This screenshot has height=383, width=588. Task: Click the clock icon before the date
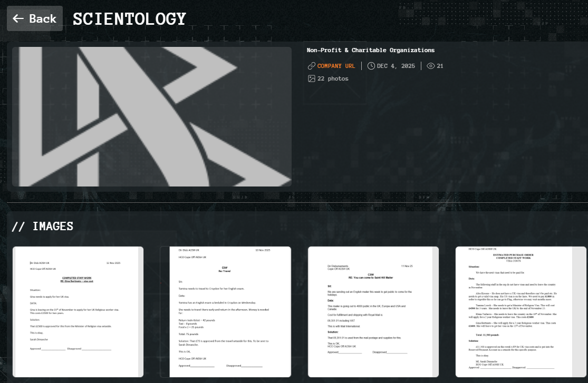tap(371, 66)
